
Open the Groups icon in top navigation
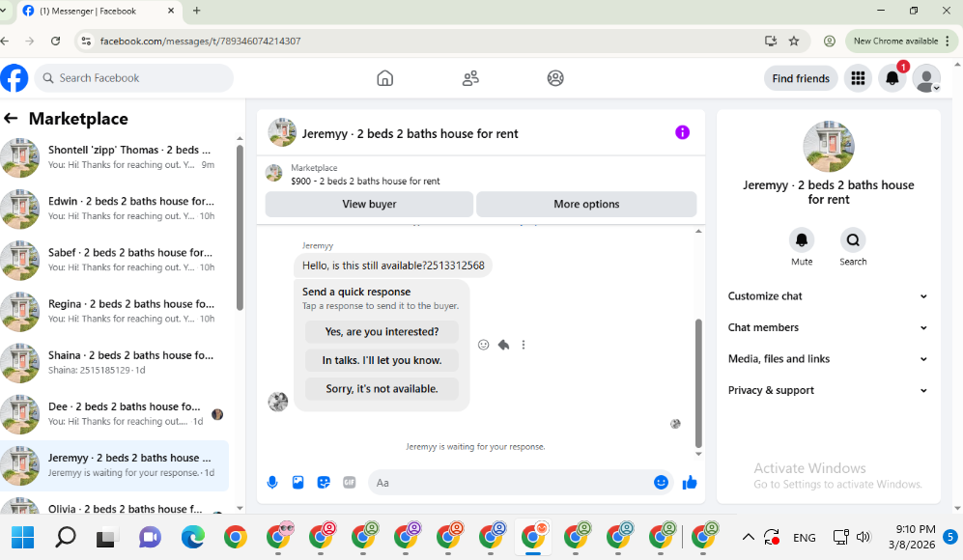tap(555, 78)
